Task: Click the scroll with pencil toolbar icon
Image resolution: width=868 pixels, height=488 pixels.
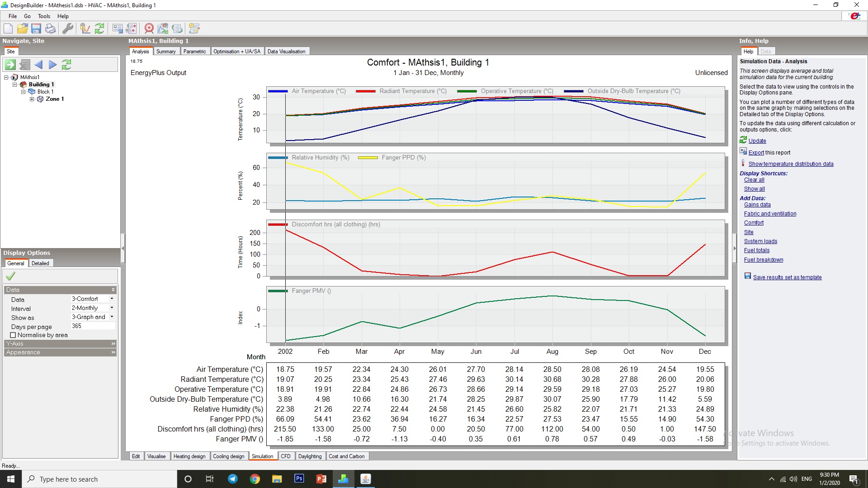Action: pos(194,28)
